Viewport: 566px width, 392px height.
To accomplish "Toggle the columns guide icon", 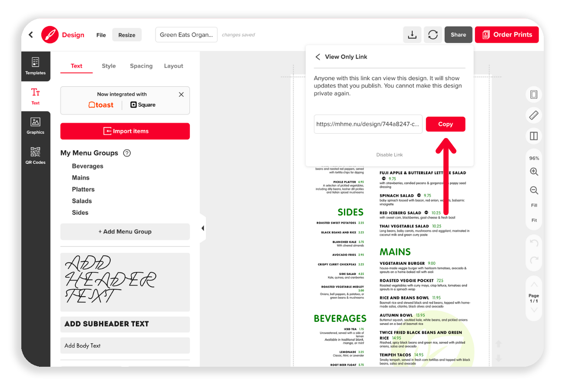I will click(534, 136).
